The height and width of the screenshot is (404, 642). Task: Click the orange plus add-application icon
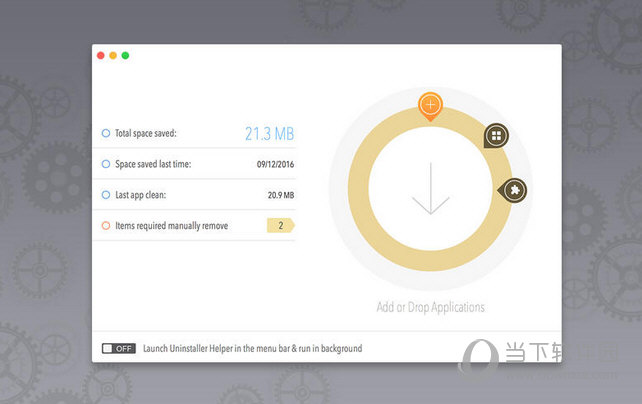point(430,106)
